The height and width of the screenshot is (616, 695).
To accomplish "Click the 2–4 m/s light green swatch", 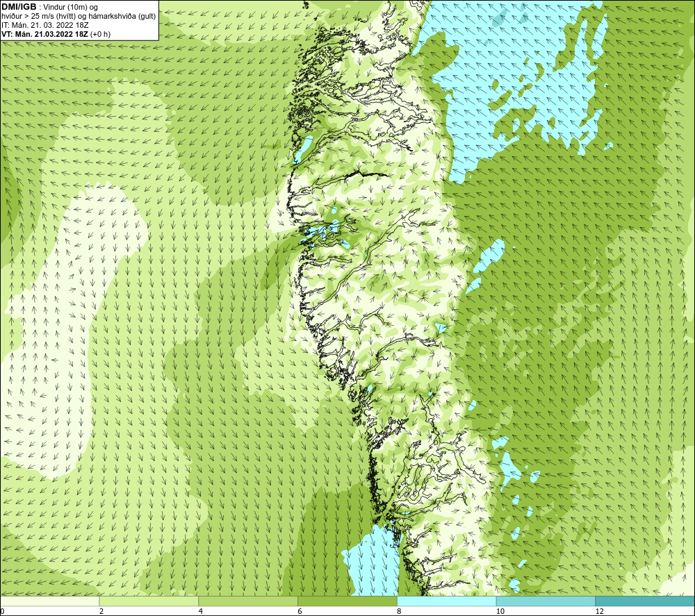I will pyautogui.click(x=149, y=601).
